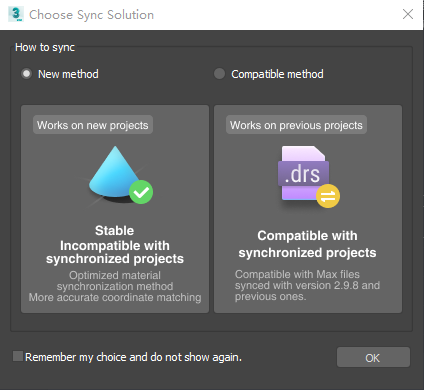Screen dimensions: 424x390
Task: Click Compatible with synchronized projects heading
Action: pyautogui.click(x=307, y=244)
